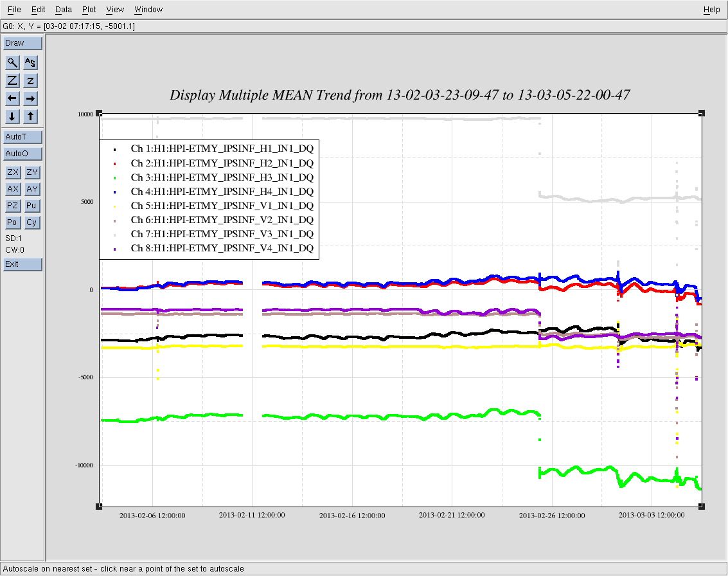Image resolution: width=728 pixels, height=576 pixels.
Task: Click the large Z zoom-in icon
Action: [12, 80]
